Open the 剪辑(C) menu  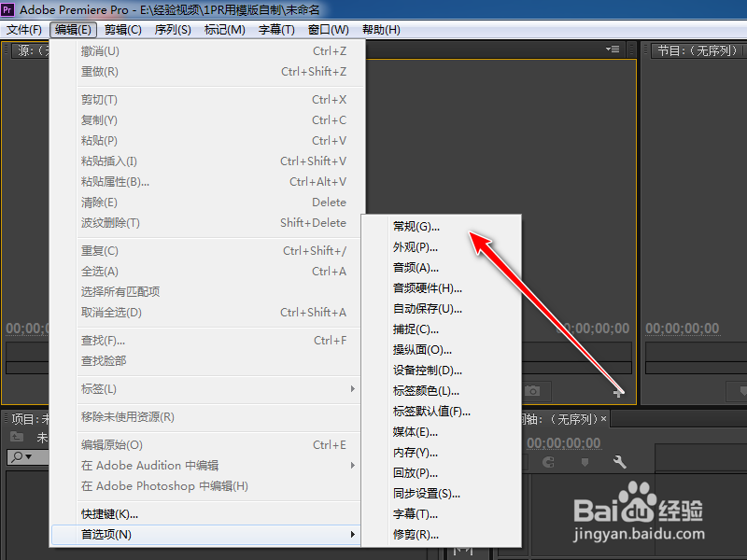(x=123, y=30)
